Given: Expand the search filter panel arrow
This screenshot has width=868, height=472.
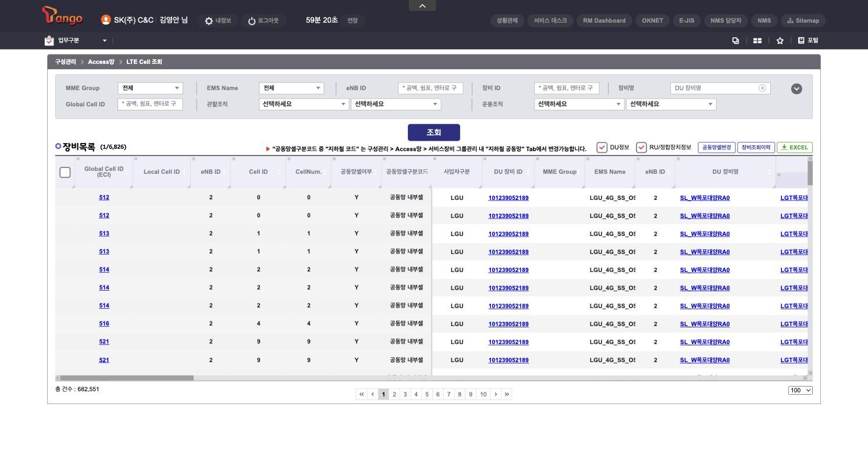Looking at the screenshot, I should point(796,89).
